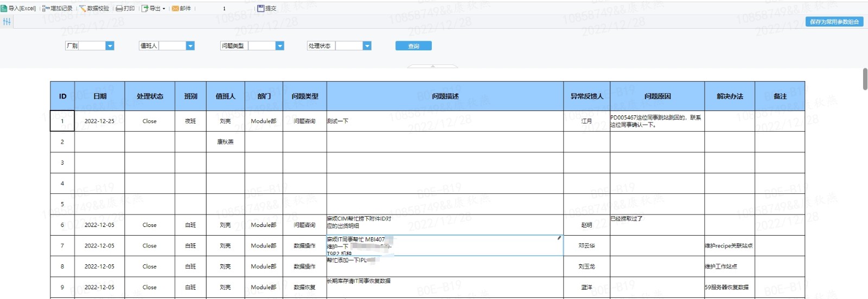Viewport: 868px width, 299px height.
Task: Expand the 厂别 dropdown
Action: pyautogui.click(x=110, y=46)
